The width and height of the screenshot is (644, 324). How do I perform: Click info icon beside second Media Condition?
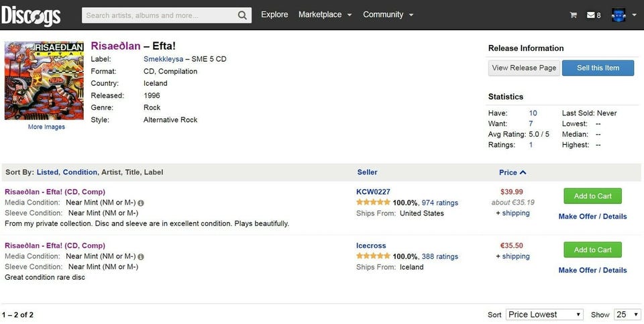(141, 256)
